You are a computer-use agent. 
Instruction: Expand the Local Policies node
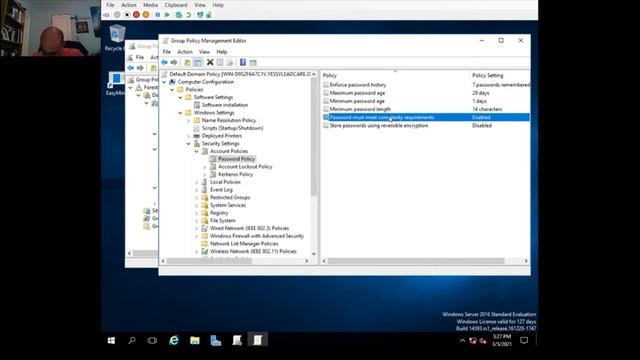coord(196,182)
